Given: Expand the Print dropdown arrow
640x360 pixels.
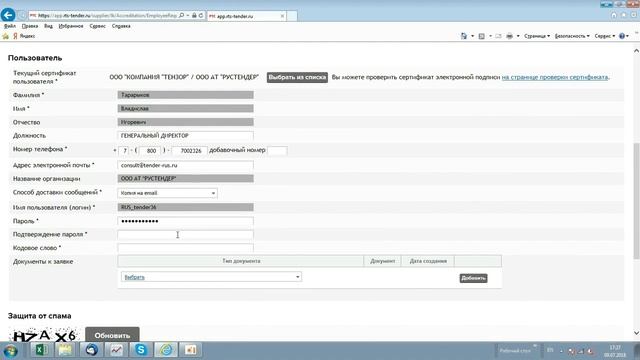Looking at the screenshot, I should coord(518,36).
